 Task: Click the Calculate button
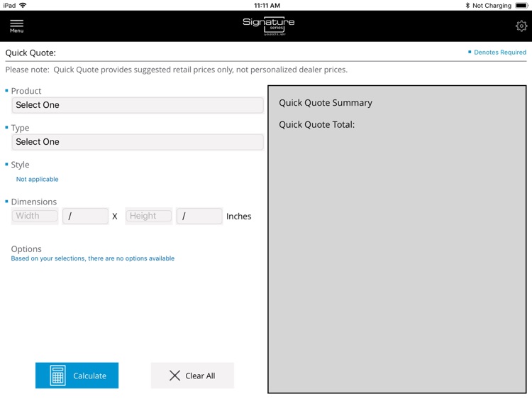pyautogui.click(x=77, y=376)
